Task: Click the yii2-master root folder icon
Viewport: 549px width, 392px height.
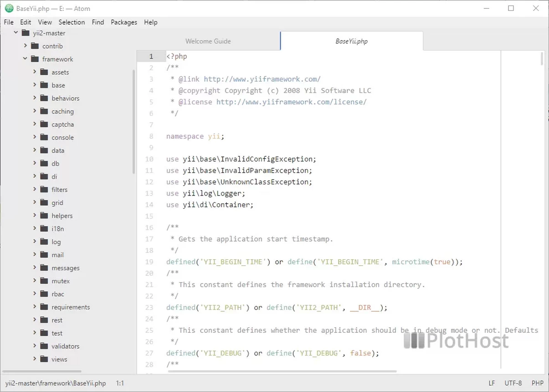Action: click(x=26, y=33)
